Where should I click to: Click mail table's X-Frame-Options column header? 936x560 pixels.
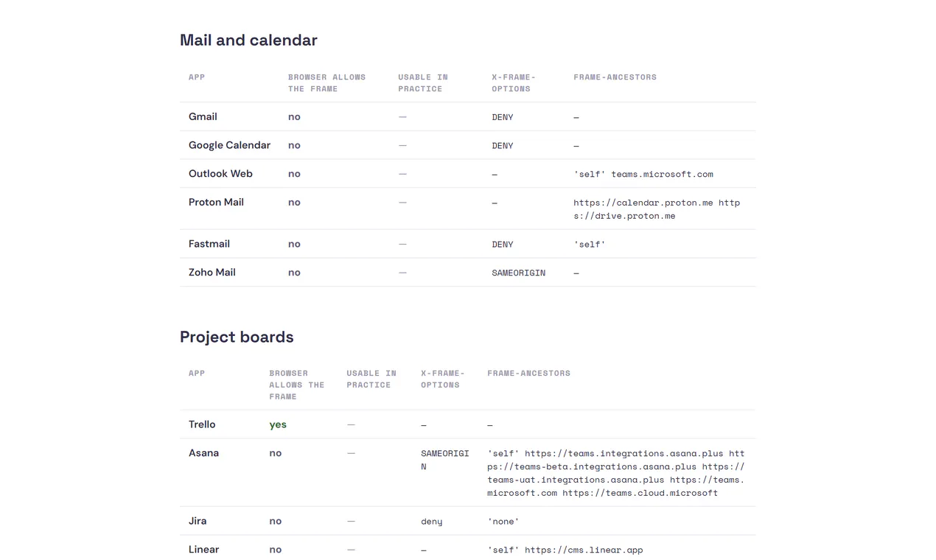click(514, 83)
